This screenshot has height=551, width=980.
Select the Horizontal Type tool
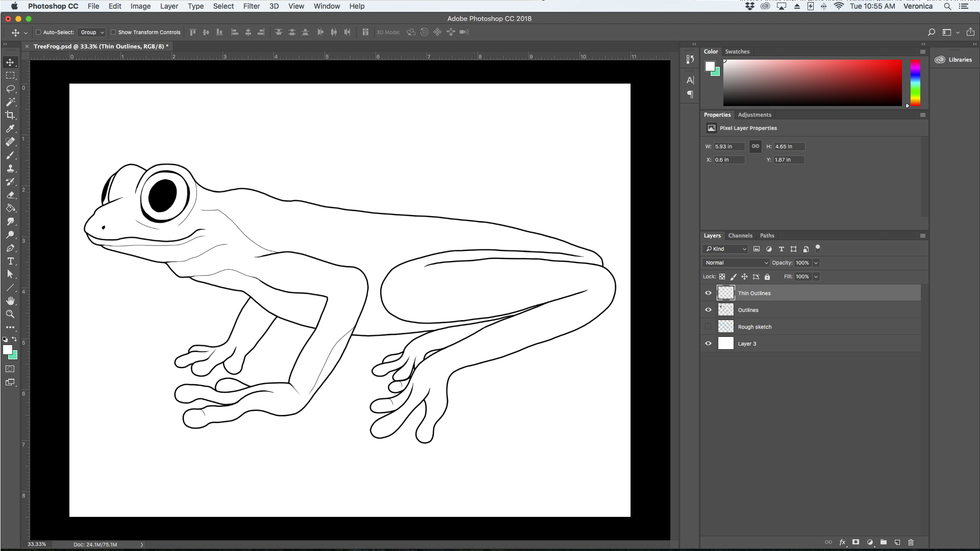(x=10, y=261)
